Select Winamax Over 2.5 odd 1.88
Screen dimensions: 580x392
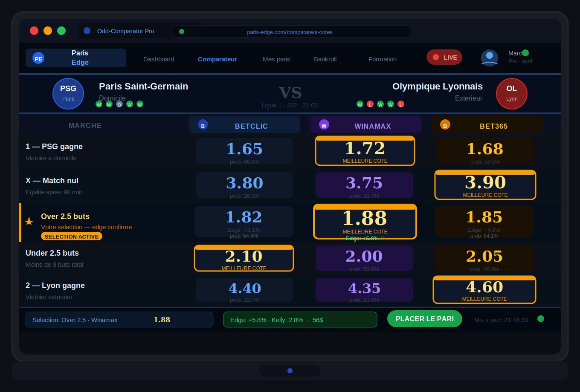click(365, 222)
